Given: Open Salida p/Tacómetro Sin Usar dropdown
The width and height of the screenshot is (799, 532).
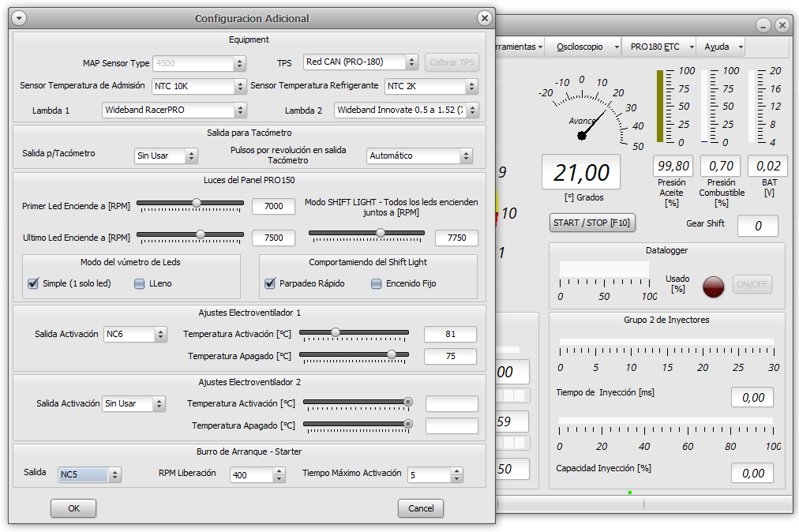Looking at the screenshot, I should pyautogui.click(x=166, y=155).
